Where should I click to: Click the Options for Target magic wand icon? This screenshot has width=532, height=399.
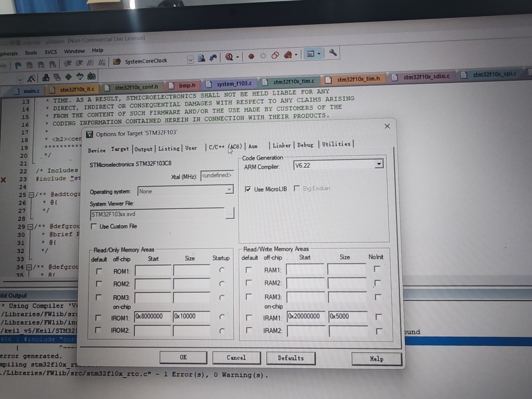click(31, 78)
